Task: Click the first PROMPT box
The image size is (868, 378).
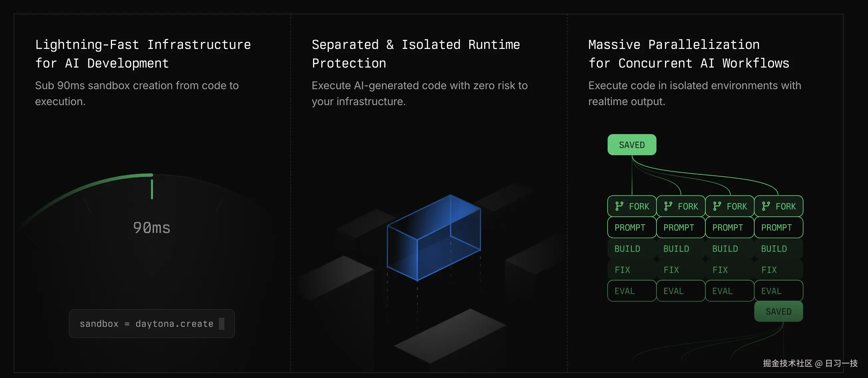Action: 632,227
